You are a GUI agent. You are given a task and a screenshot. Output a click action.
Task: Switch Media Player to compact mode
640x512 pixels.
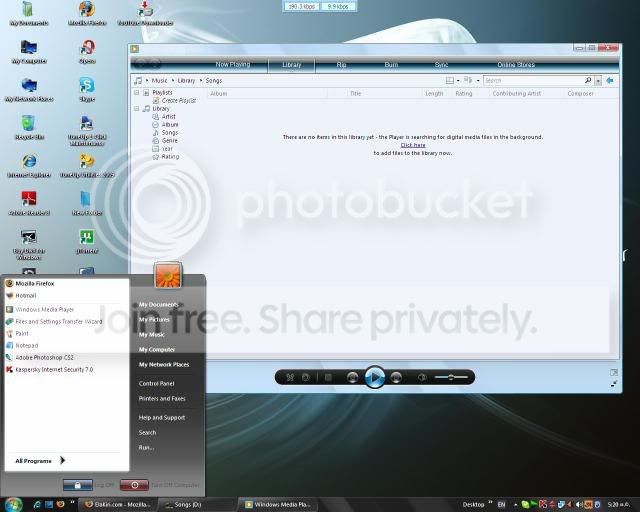click(614, 384)
